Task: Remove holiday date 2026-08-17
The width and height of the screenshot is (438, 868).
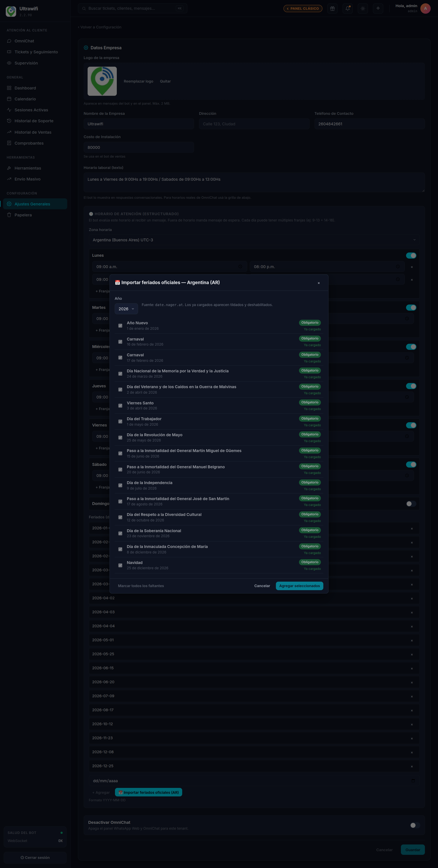Action: [x=412, y=710]
